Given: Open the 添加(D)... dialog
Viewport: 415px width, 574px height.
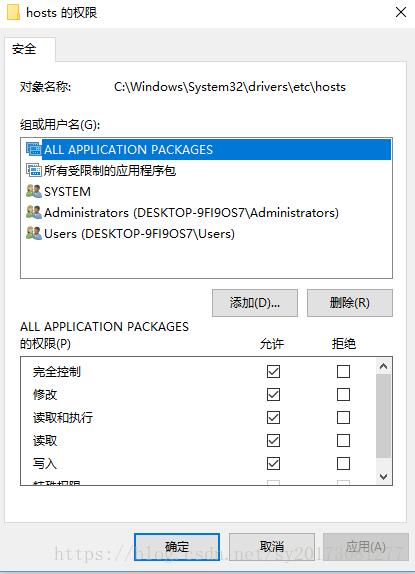Looking at the screenshot, I should click(255, 303).
